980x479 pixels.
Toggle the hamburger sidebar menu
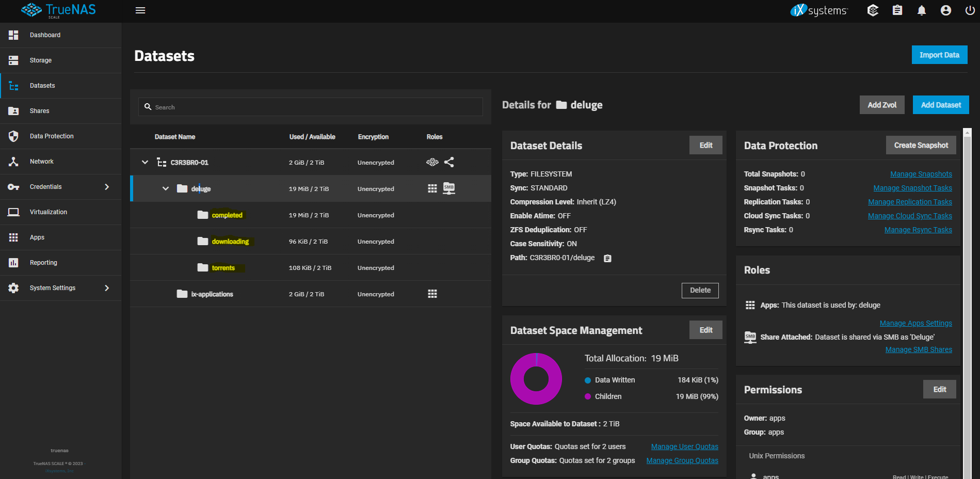[140, 10]
